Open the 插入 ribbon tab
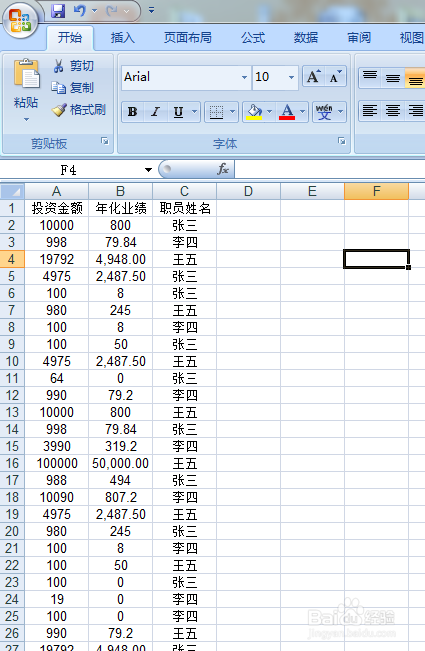This screenshot has height=651, width=425. [x=123, y=38]
